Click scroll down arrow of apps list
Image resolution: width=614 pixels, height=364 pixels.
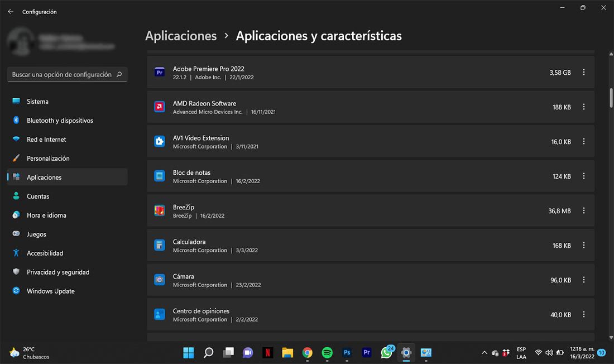[x=611, y=337]
